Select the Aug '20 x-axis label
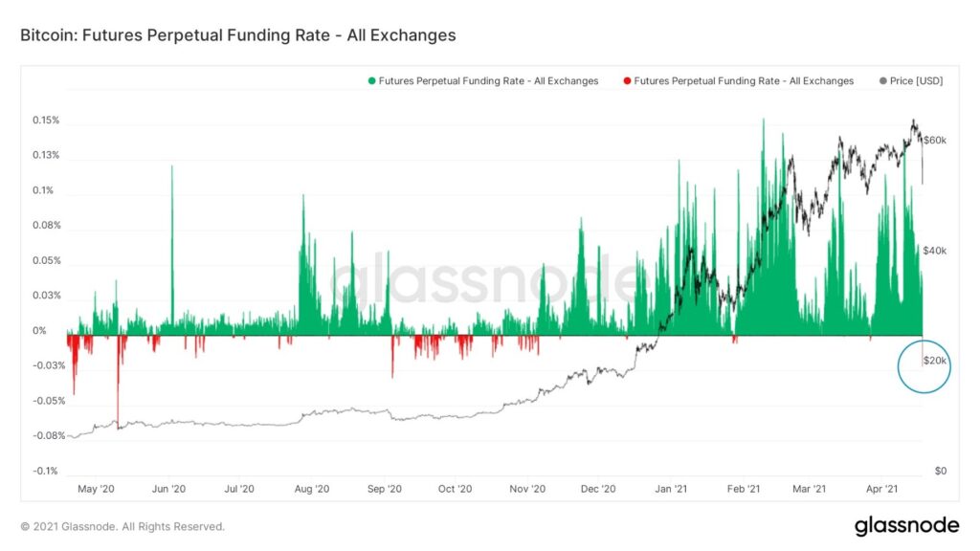 pyautogui.click(x=312, y=489)
